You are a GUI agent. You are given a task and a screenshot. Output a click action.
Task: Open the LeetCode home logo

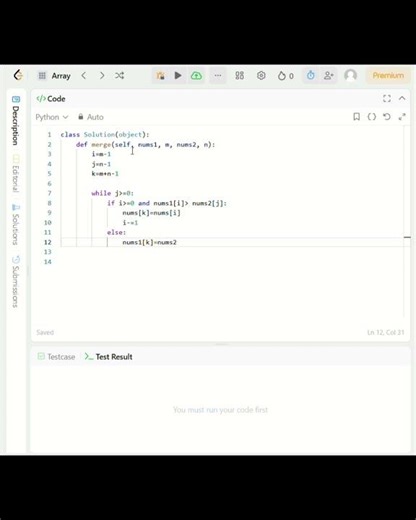tap(18, 75)
